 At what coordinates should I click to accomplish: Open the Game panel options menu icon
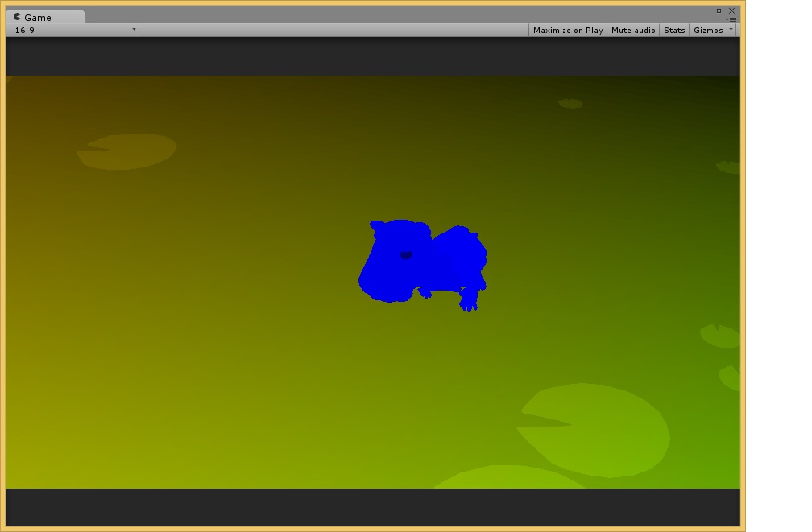tap(731, 19)
